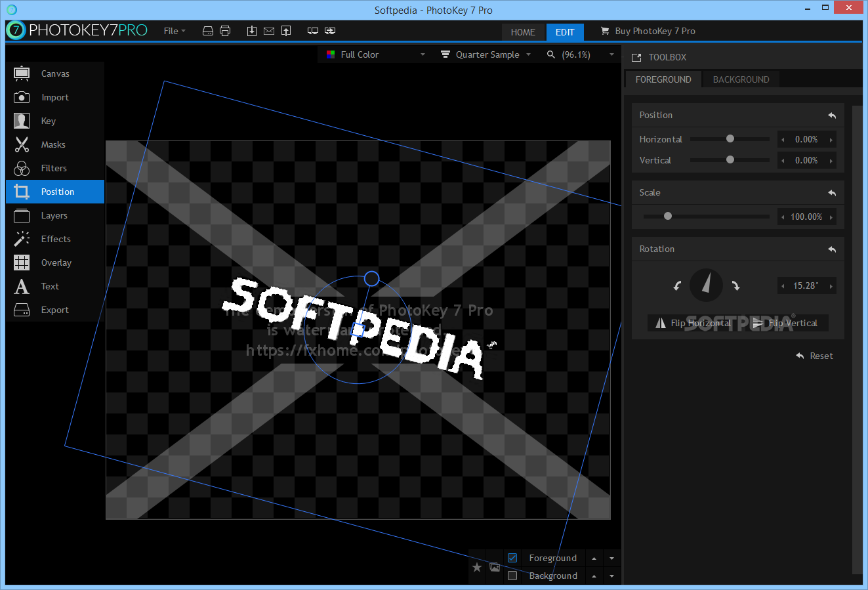Click the Vertical position slider handle
The image size is (868, 590).
730,159
